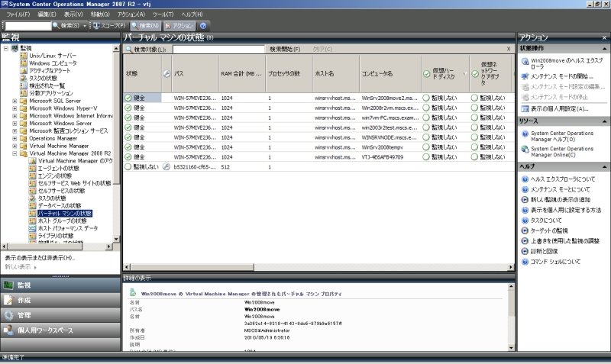Open 表示の個人用設定 action
Image resolution: width=611 pixels, height=364 pixels.
(x=555, y=108)
